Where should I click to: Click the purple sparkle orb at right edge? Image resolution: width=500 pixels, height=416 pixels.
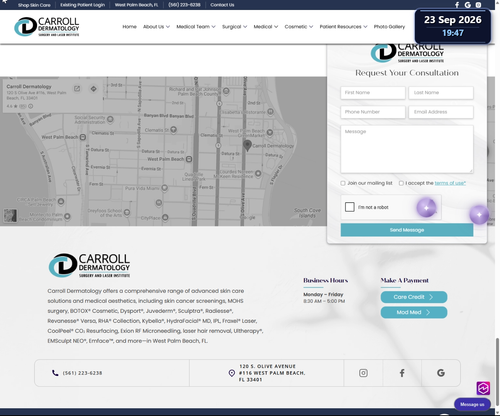pyautogui.click(x=479, y=215)
